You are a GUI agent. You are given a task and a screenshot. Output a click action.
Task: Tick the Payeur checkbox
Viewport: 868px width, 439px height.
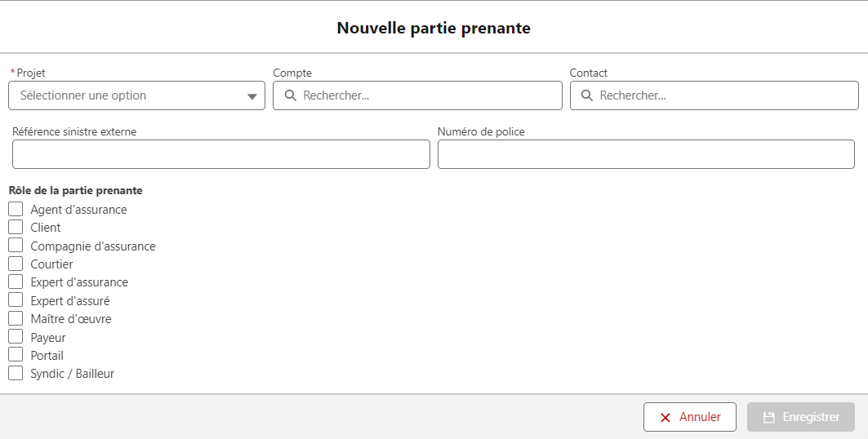[16, 337]
